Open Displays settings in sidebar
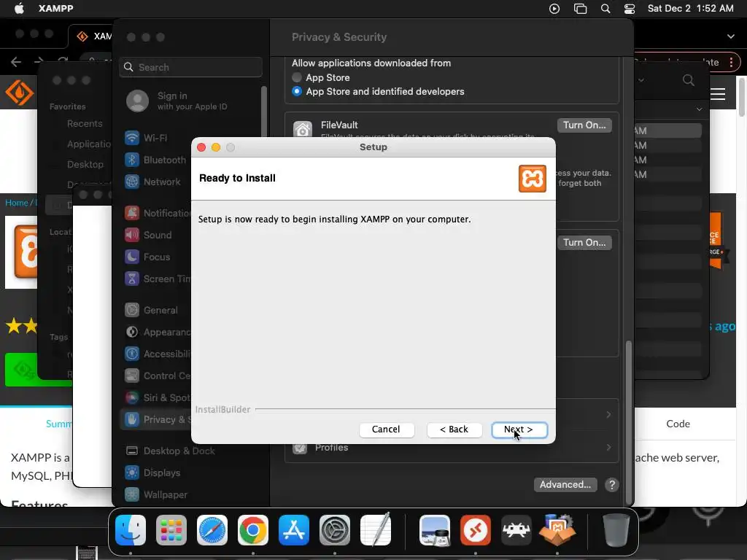 [190, 472]
